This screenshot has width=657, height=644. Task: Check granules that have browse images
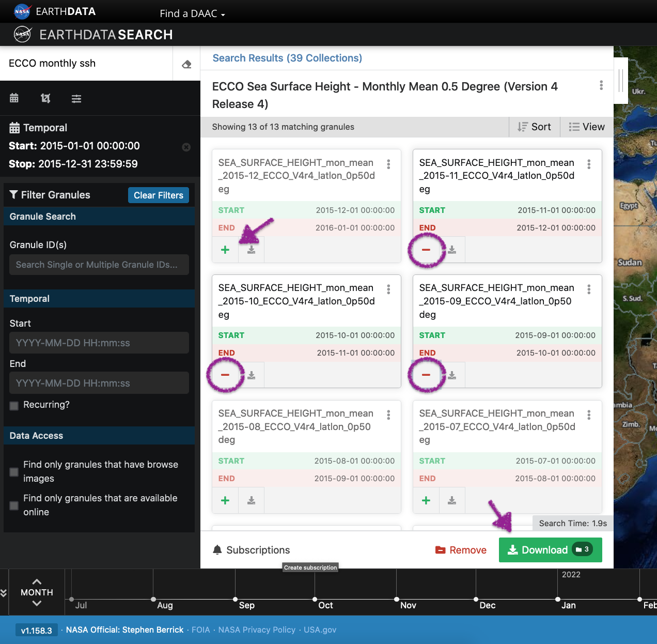14,472
